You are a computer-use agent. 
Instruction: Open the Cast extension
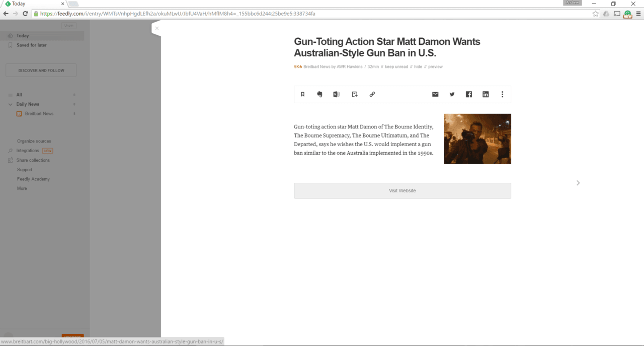[x=617, y=14]
